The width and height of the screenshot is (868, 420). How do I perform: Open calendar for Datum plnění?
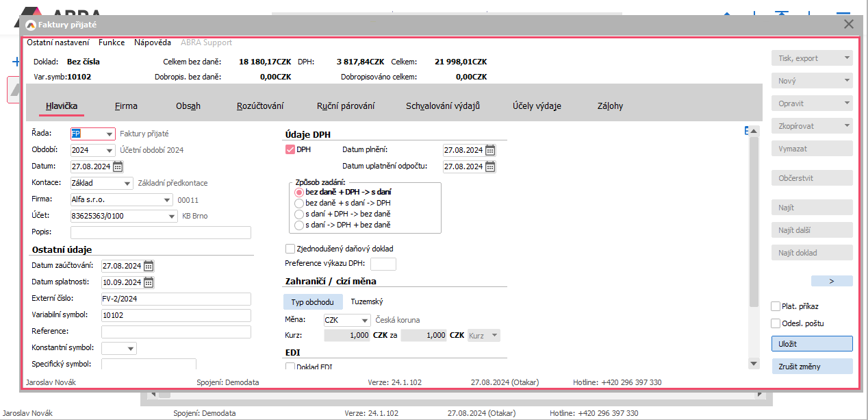pos(489,150)
